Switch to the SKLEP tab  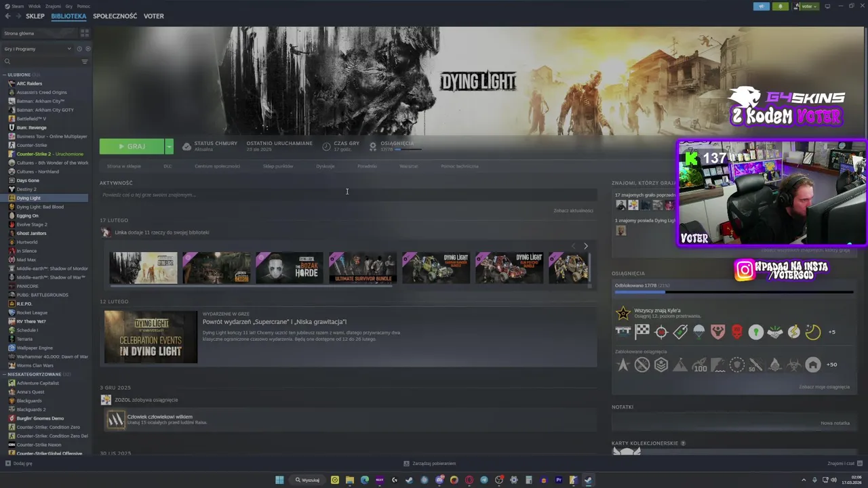click(x=35, y=16)
